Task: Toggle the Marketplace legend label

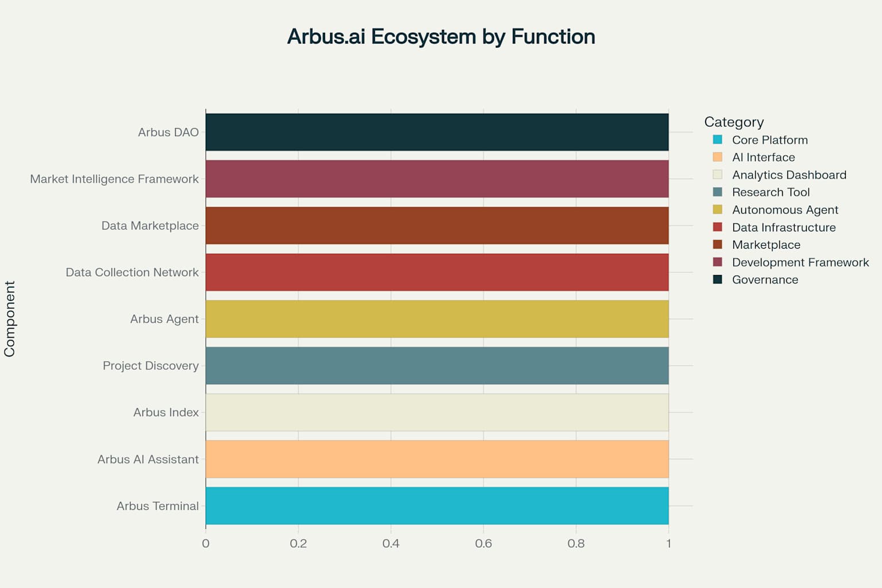Action: 766,245
